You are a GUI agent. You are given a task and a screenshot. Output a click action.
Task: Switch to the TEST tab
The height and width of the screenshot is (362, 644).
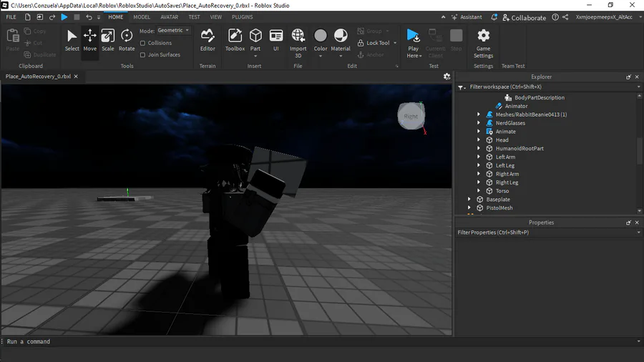pyautogui.click(x=194, y=17)
